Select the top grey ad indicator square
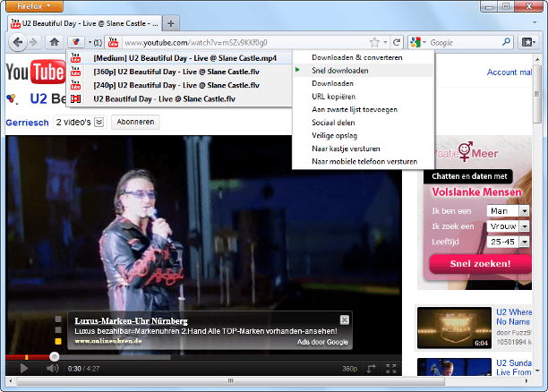The image size is (548, 392). [58, 319]
